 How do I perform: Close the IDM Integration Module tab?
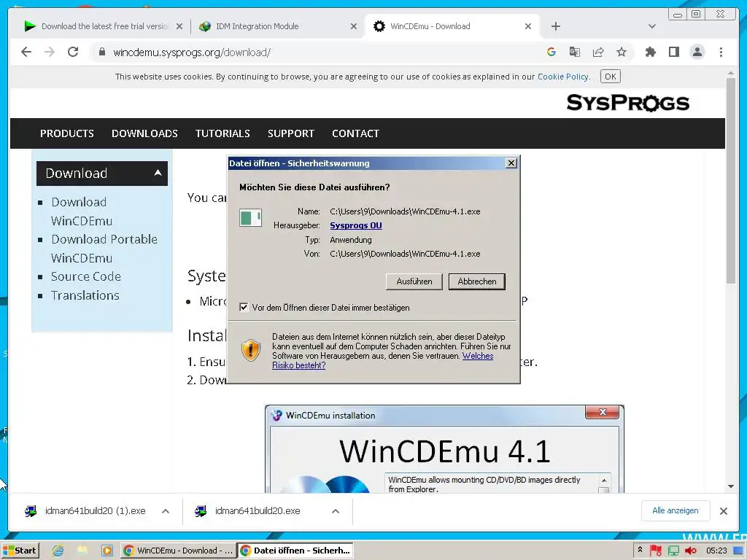354,26
